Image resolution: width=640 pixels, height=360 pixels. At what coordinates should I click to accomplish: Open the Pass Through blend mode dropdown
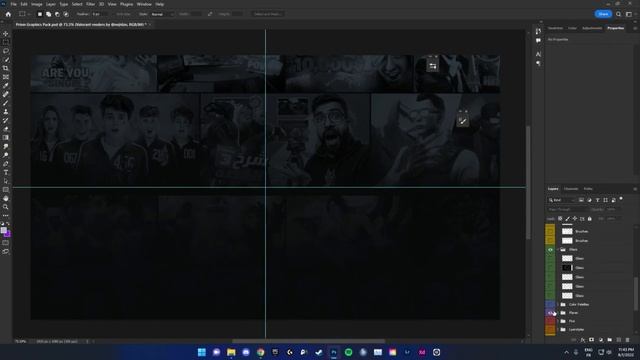[x=567, y=209]
